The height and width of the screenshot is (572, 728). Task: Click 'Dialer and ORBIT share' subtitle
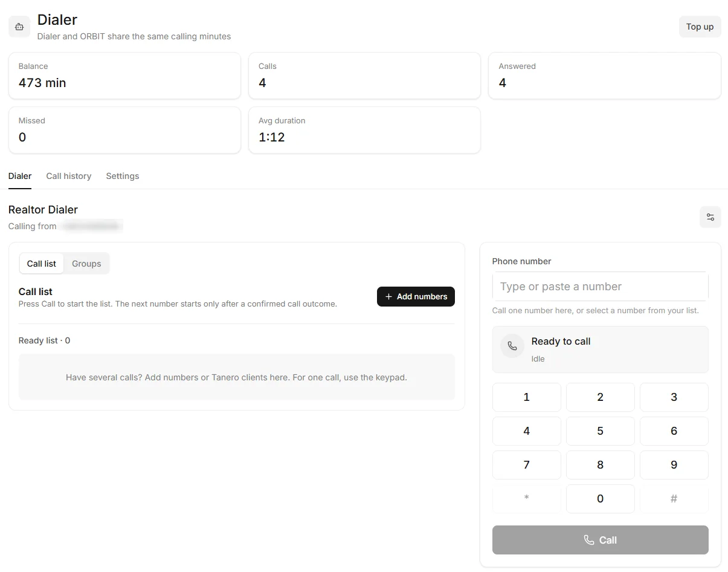(x=134, y=36)
